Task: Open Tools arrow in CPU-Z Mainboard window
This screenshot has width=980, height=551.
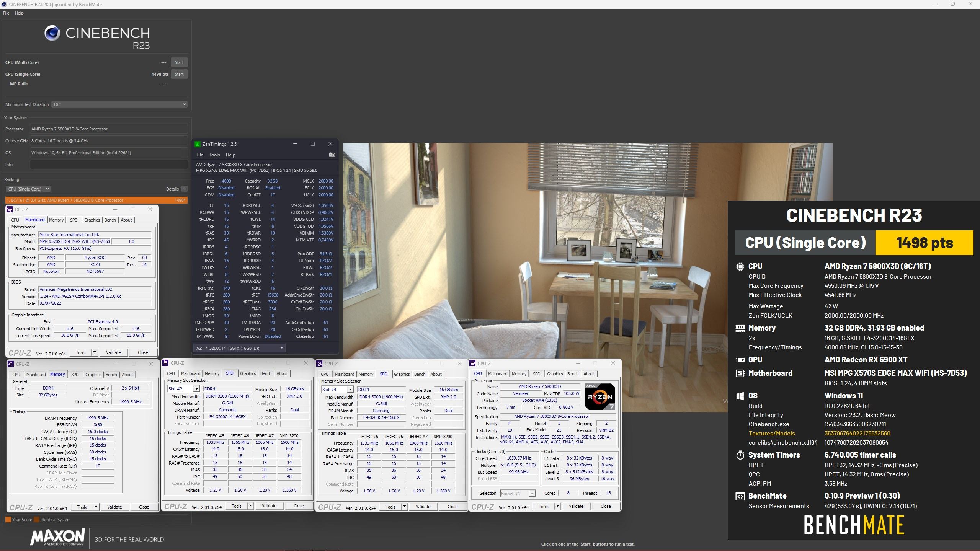Action: coord(95,352)
